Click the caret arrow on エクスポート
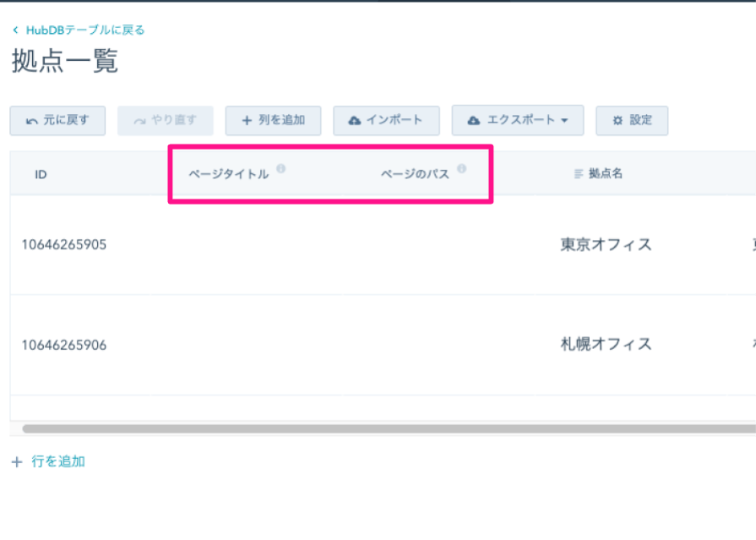The width and height of the screenshot is (756, 540). (x=564, y=121)
